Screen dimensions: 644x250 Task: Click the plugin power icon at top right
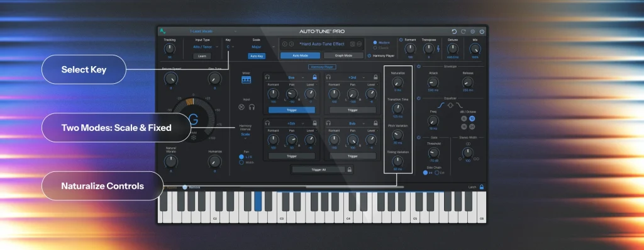[482, 31]
